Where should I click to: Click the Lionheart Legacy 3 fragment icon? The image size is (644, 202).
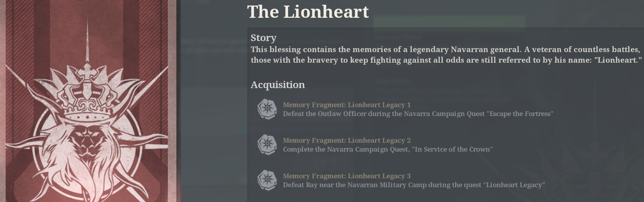point(267,180)
